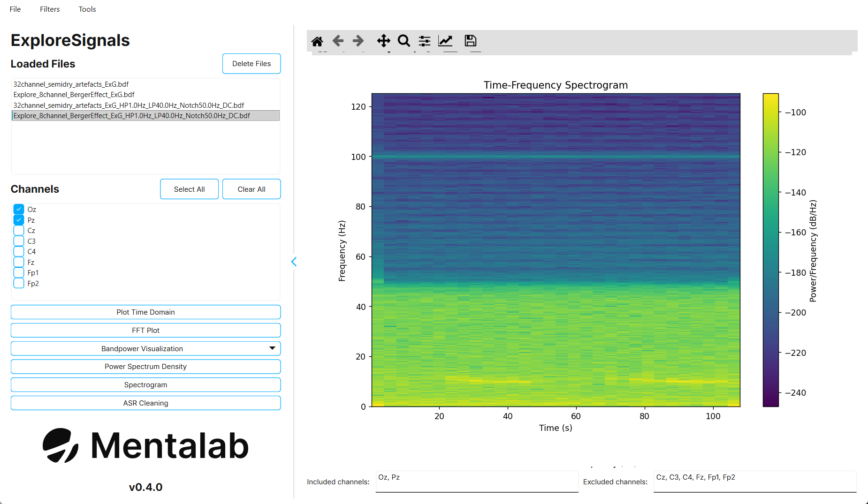Screen dimensions: 868x504
Task: Enable the C4 channel checkbox
Action: (x=19, y=252)
